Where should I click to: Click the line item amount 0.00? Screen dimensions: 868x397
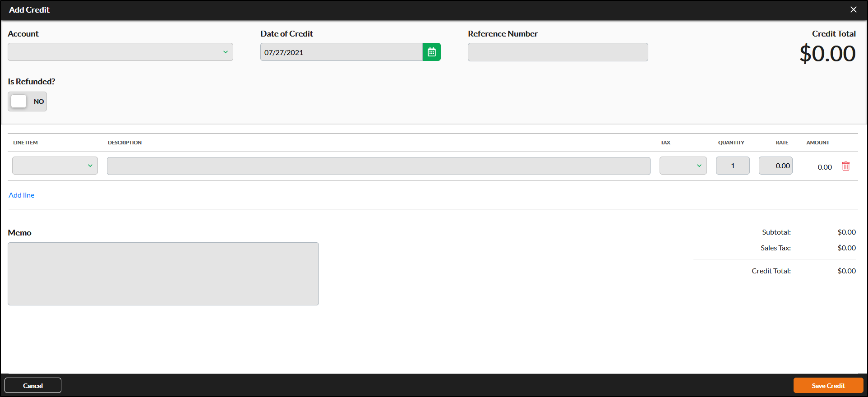[x=825, y=167]
